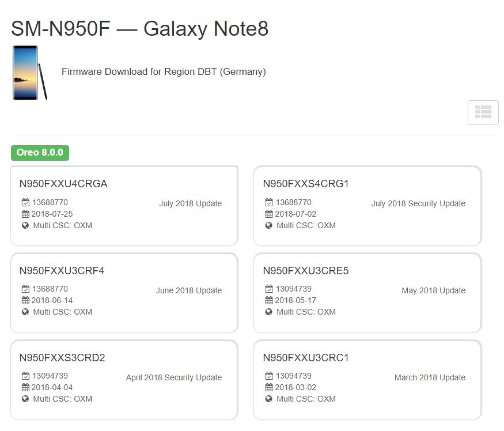Screen dimensions: 504x431
Task: Open firmware N950FXXU4CRGA
Action: 63,184
